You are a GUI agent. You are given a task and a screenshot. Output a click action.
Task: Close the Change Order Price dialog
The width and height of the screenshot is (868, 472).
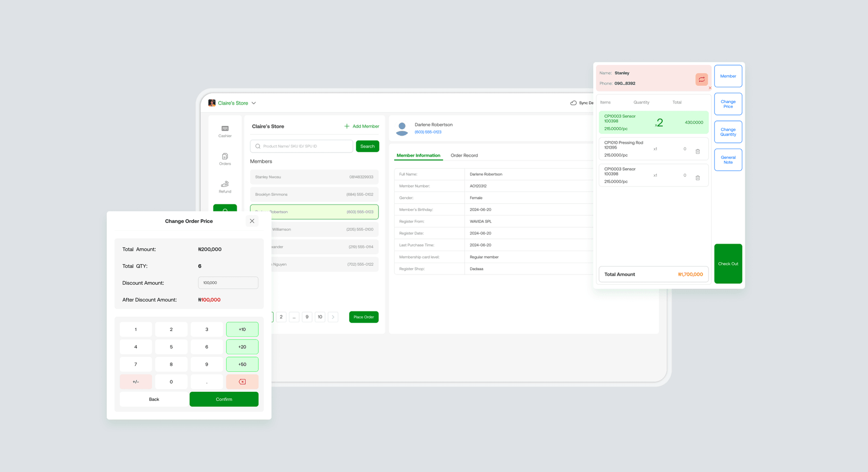coord(252,221)
